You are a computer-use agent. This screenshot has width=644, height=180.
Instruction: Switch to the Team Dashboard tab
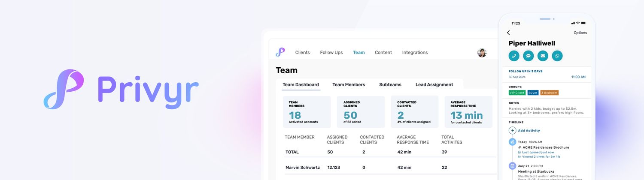coord(301,84)
